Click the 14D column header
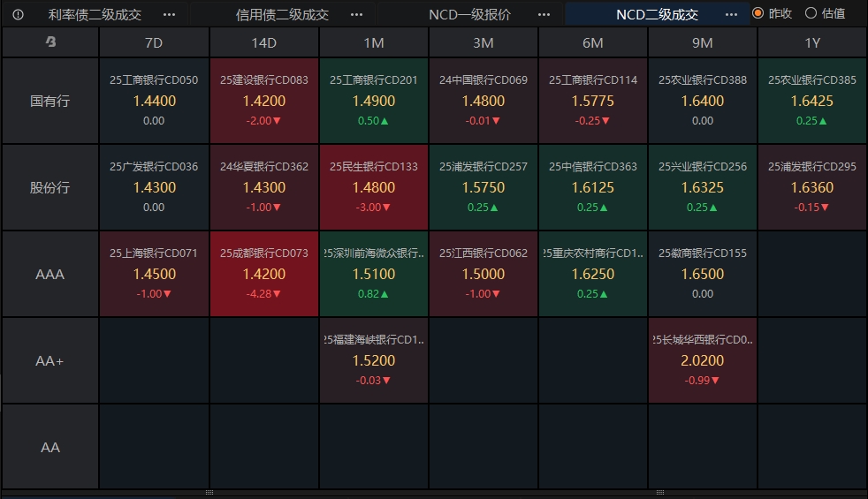The image size is (868, 499). (264, 42)
